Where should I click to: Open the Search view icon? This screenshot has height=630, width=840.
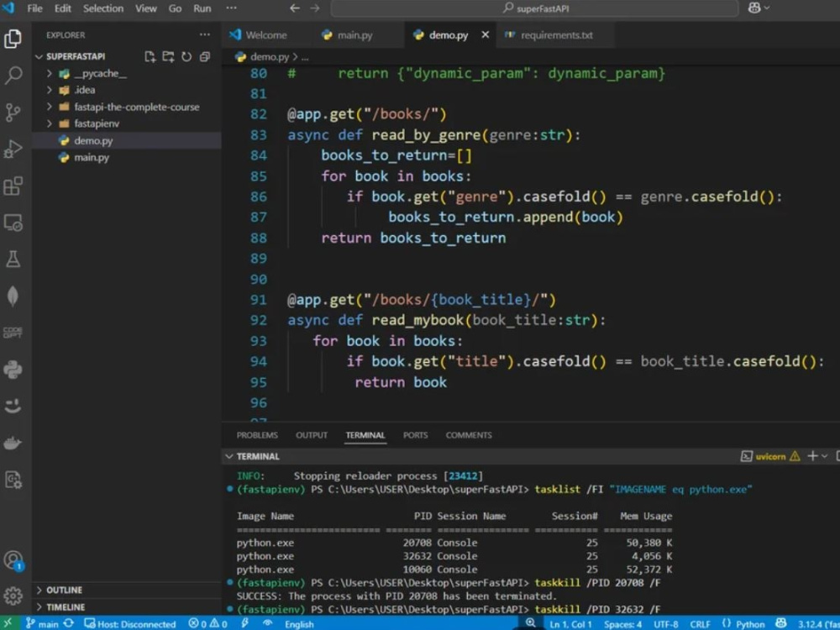pos(13,76)
